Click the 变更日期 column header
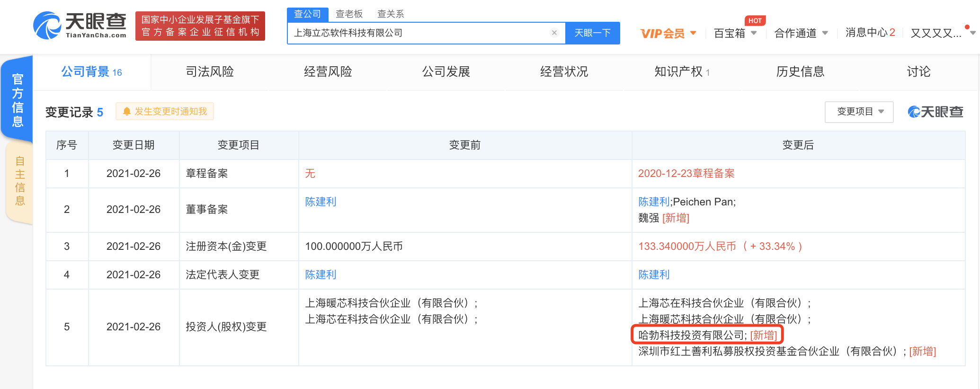980x389 pixels. click(x=134, y=145)
